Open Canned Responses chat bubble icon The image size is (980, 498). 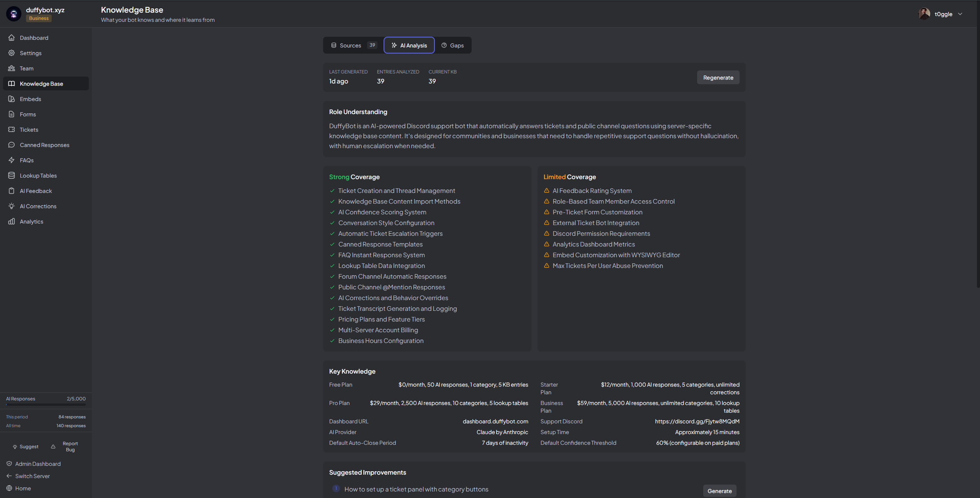[x=11, y=145]
